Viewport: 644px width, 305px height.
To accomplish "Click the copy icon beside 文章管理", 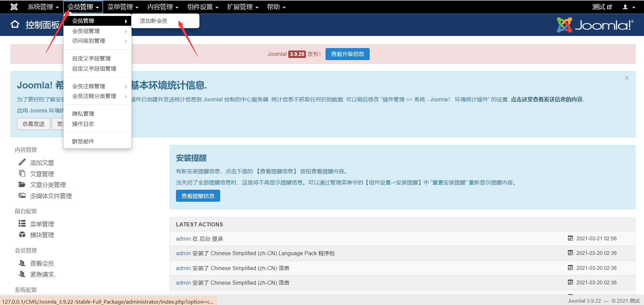I will tap(22, 173).
